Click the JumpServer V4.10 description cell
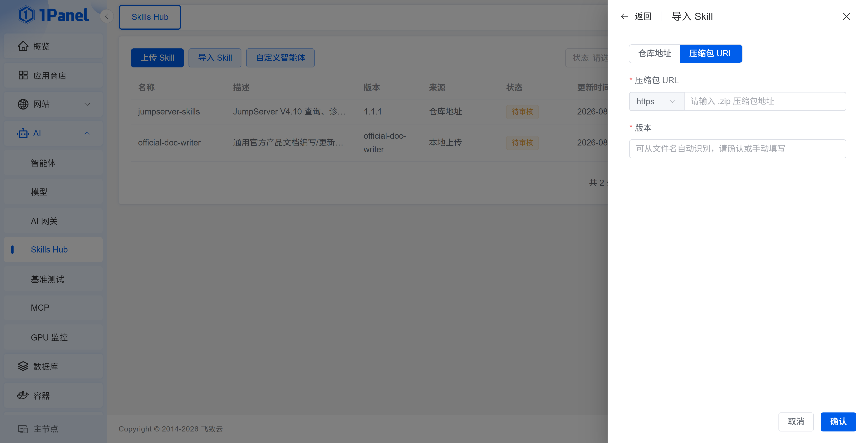Viewport: 868px width, 443px height. pyautogui.click(x=289, y=112)
